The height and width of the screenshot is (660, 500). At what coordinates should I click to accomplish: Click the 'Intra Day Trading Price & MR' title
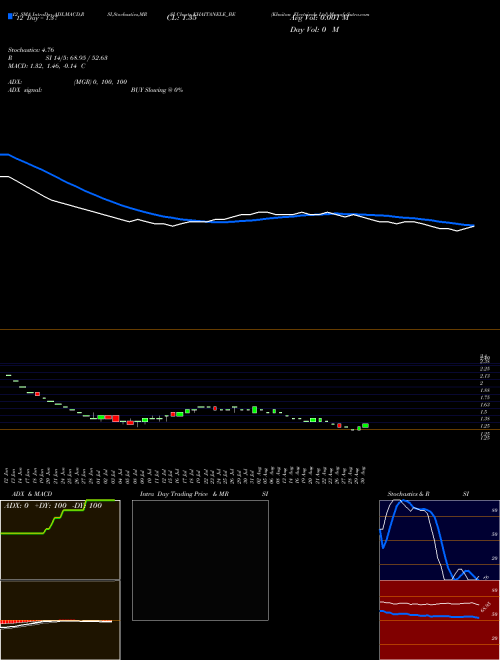[184, 494]
